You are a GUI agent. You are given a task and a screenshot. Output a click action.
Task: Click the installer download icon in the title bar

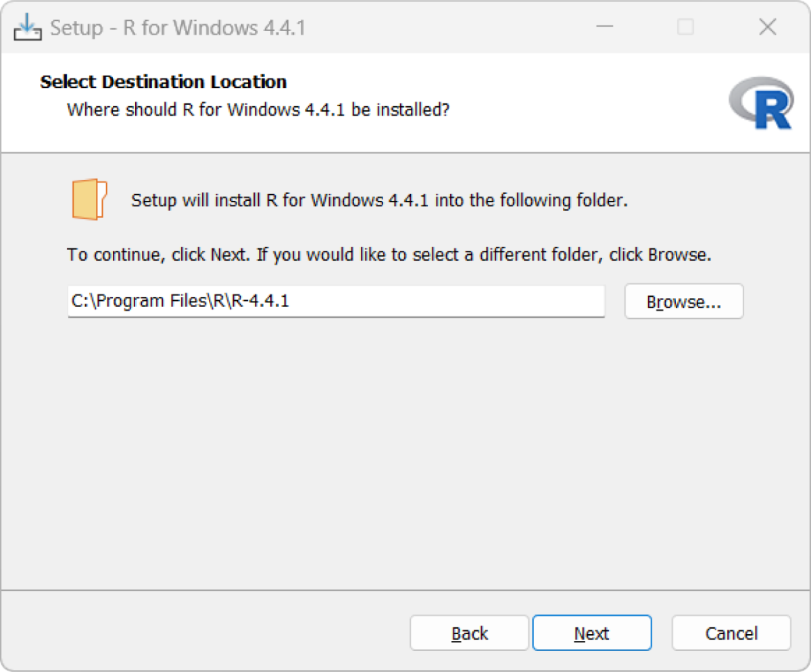point(27,27)
